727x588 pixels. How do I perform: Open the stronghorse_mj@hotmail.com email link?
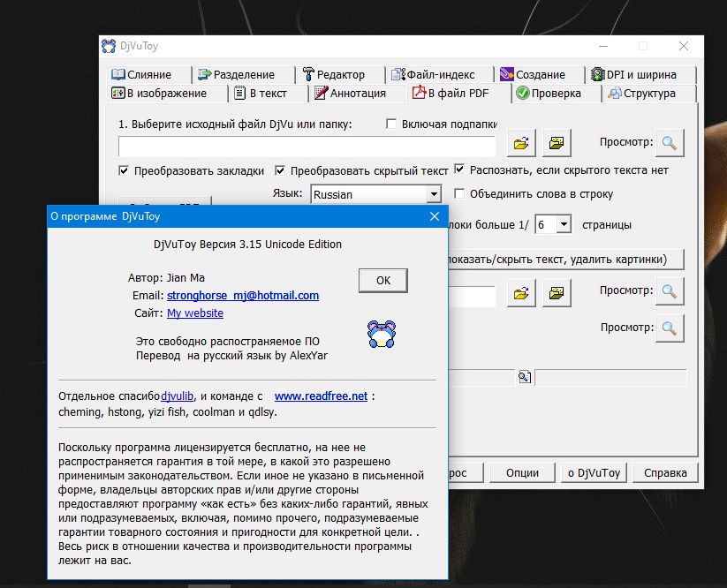pos(243,295)
